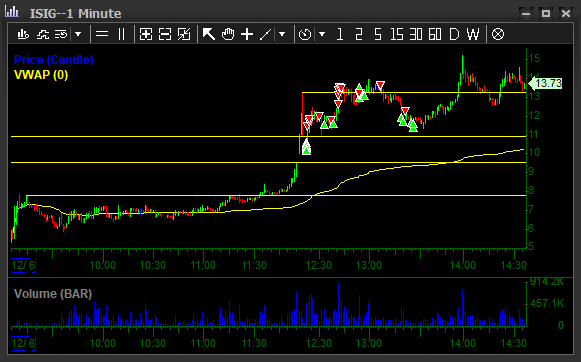581x362 pixels.
Task: Expand the dropdown next to clock icon
Action: pyautogui.click(x=322, y=34)
